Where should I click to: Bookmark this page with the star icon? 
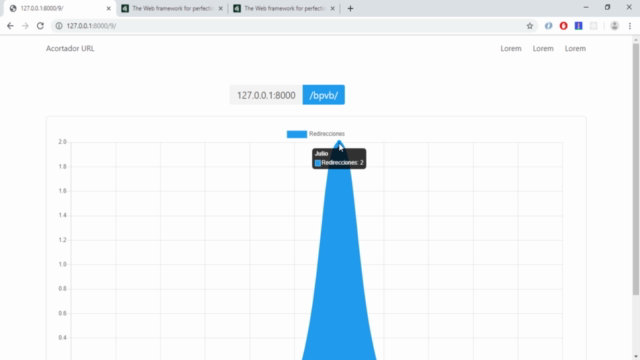pos(530,26)
